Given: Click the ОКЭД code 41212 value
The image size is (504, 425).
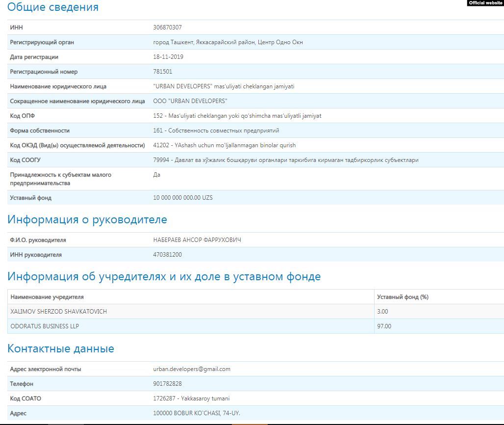Looking at the screenshot, I should [x=224, y=145].
